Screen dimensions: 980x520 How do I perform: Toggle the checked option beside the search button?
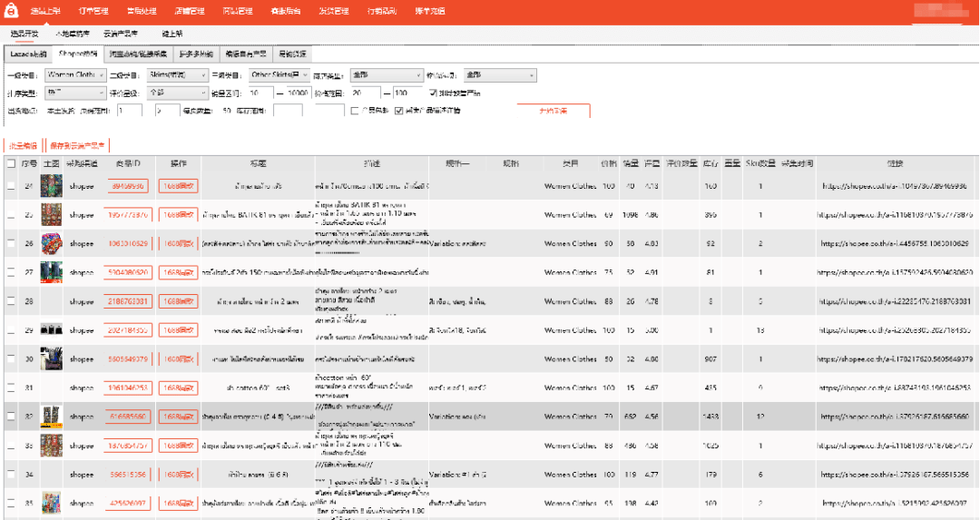point(398,111)
